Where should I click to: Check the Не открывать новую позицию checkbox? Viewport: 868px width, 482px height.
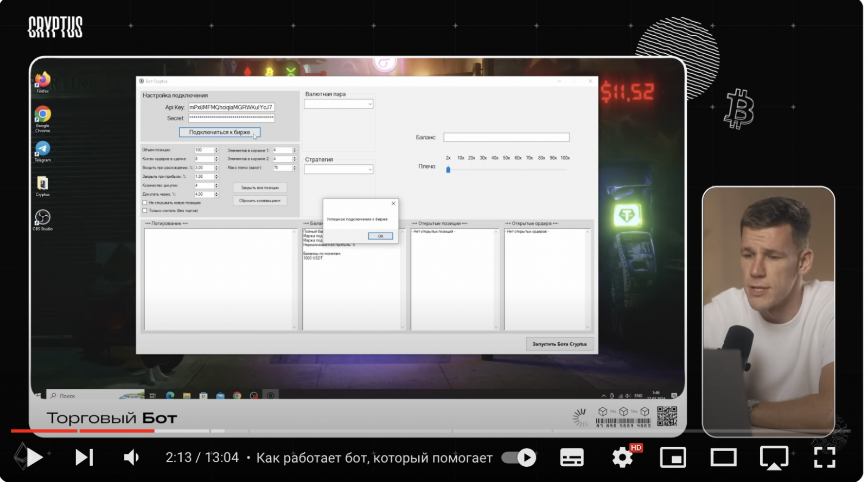pyautogui.click(x=145, y=203)
